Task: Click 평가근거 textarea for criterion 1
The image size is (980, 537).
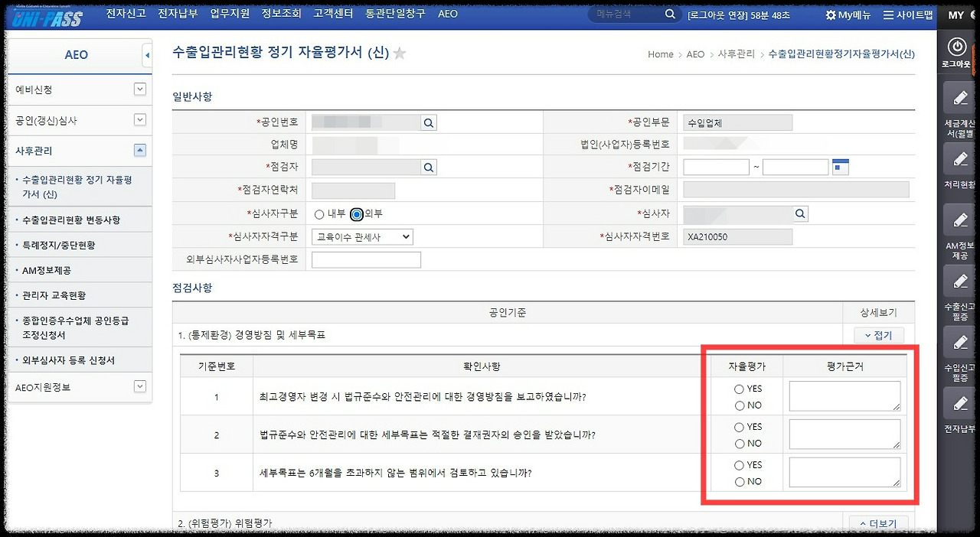Action: pos(844,396)
